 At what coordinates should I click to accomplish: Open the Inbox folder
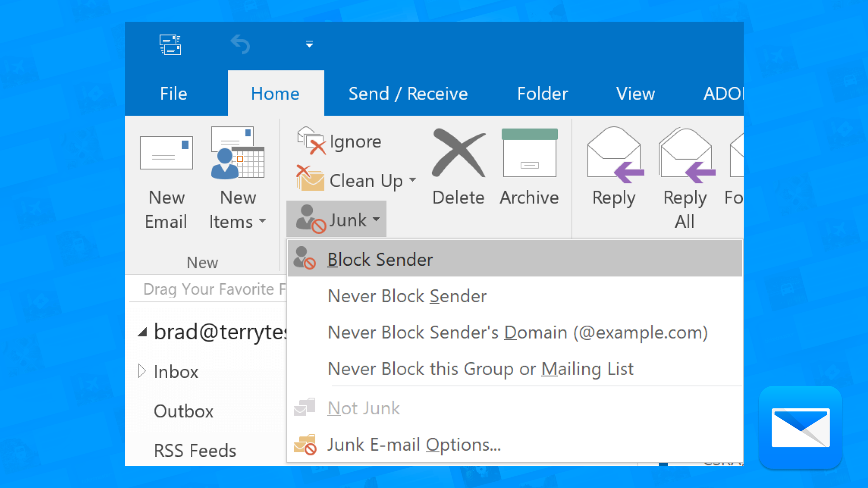[176, 372]
